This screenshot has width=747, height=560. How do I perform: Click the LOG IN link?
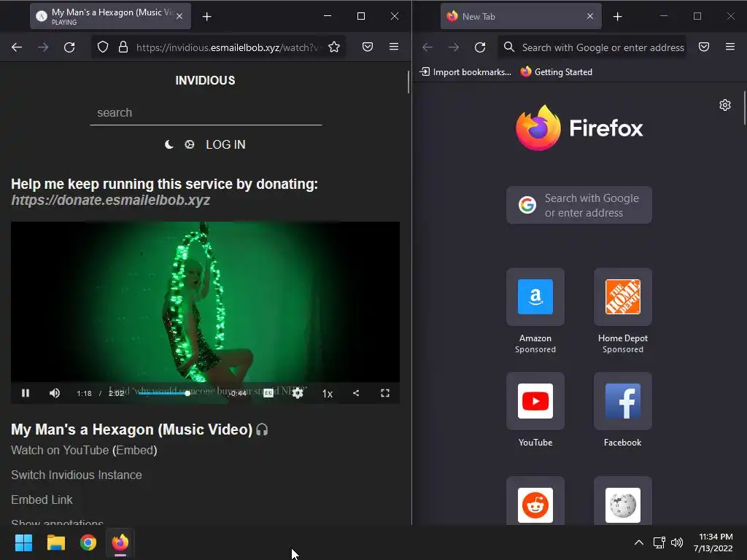tap(226, 144)
